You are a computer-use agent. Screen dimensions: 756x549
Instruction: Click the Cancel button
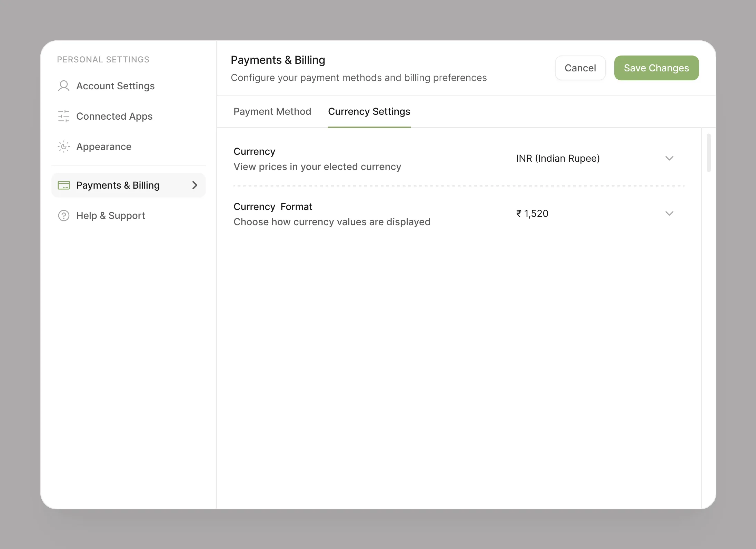[x=580, y=68]
